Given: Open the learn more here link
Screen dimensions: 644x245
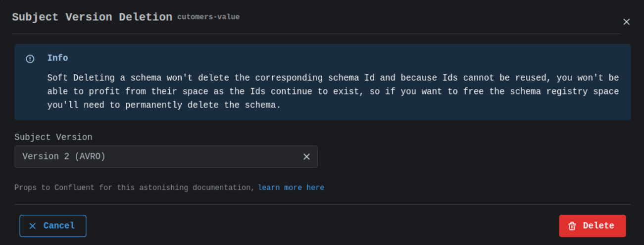Looking at the screenshot, I should tap(291, 188).
